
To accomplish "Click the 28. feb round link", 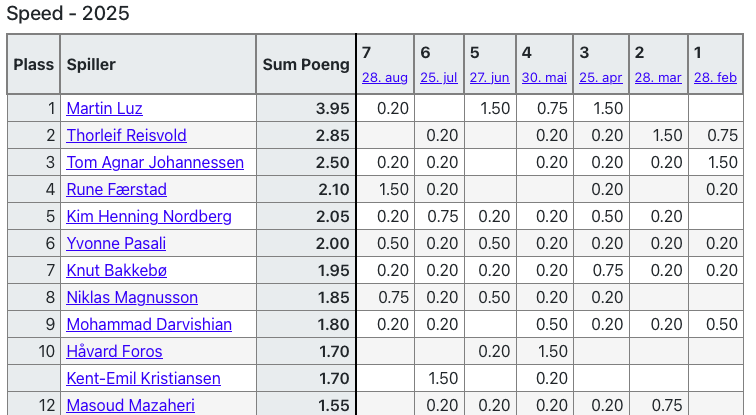I will [x=715, y=77].
